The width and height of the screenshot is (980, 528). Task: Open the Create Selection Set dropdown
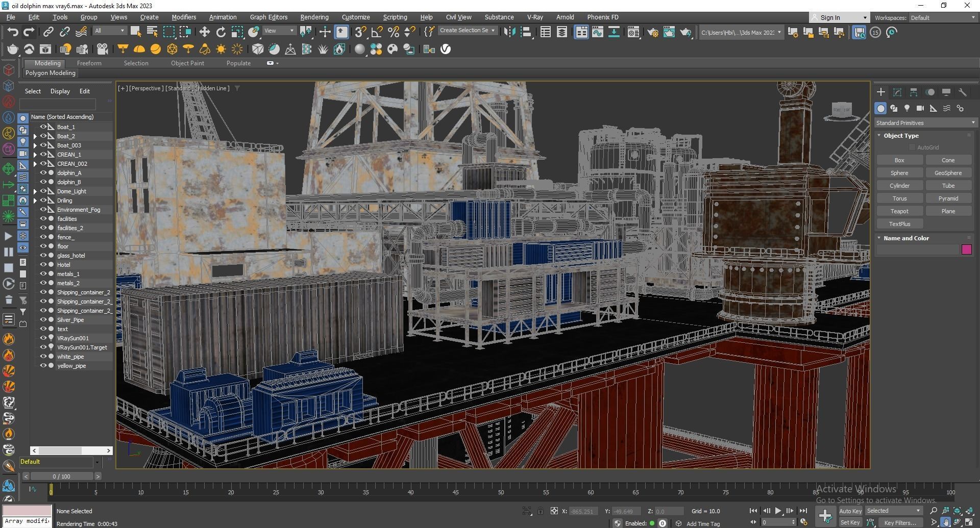[468, 31]
